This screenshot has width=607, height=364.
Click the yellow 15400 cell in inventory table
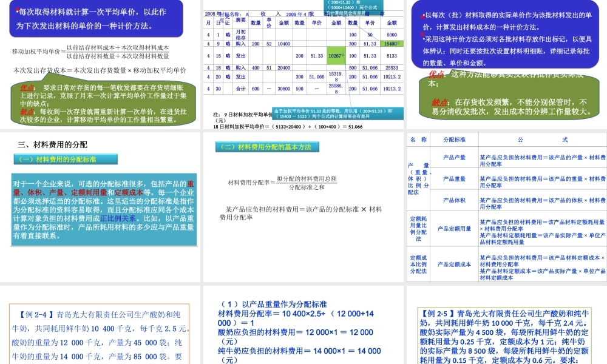click(x=391, y=44)
